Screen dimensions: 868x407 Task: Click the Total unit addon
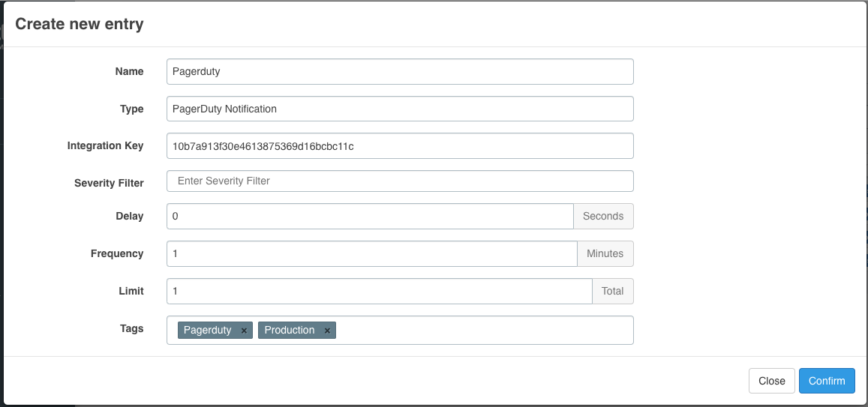(612, 291)
